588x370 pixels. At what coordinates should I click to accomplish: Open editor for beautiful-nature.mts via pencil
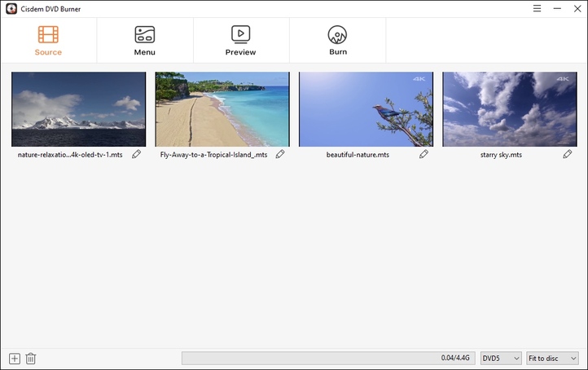[423, 154]
